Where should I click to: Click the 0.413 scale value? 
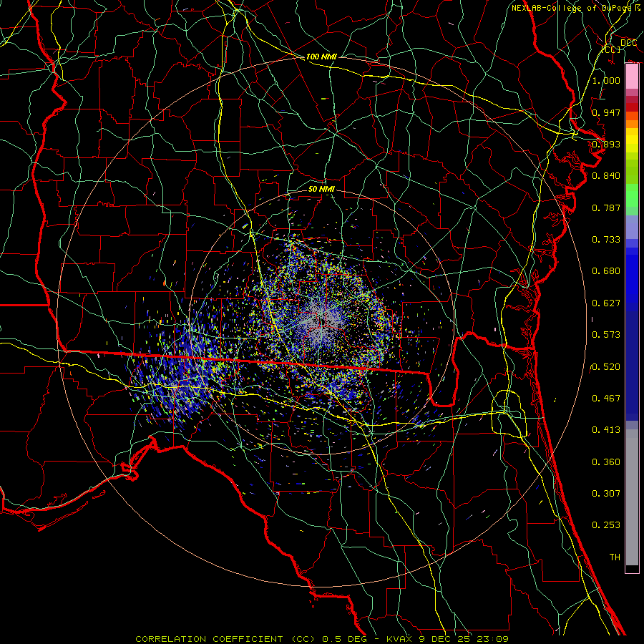(x=606, y=430)
